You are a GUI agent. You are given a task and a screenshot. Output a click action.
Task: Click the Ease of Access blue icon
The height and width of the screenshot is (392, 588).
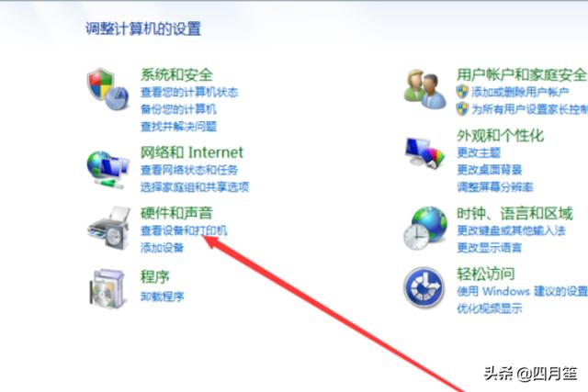pyautogui.click(x=424, y=288)
